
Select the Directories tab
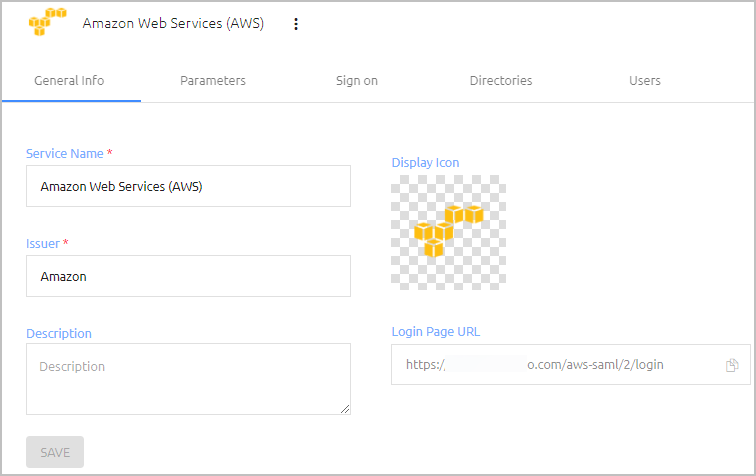pyautogui.click(x=501, y=81)
